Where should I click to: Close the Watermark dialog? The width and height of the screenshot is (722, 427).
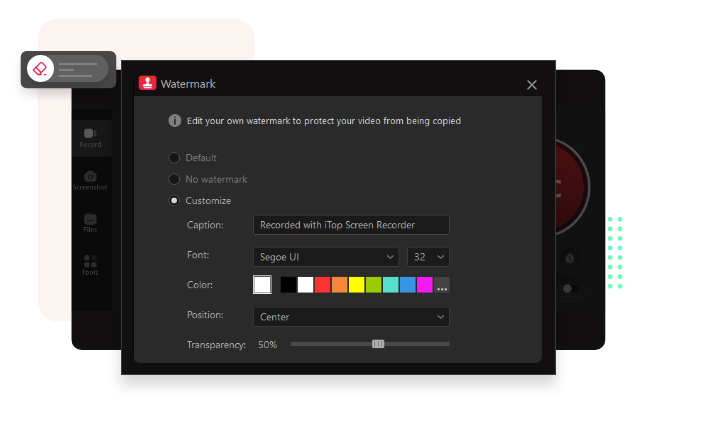(x=532, y=85)
